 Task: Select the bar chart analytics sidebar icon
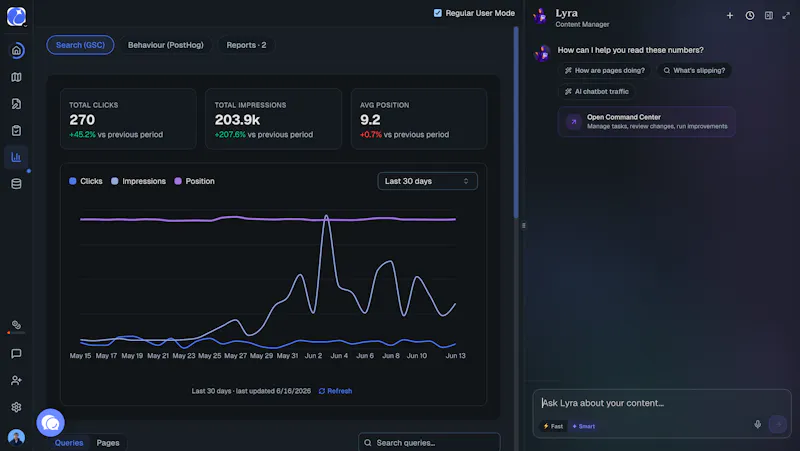click(x=16, y=157)
